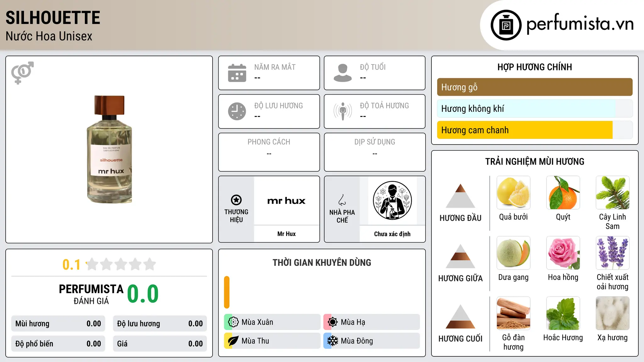Select the Mùa Xuân season row
Viewport: 644px width, 362px height.
(272, 322)
